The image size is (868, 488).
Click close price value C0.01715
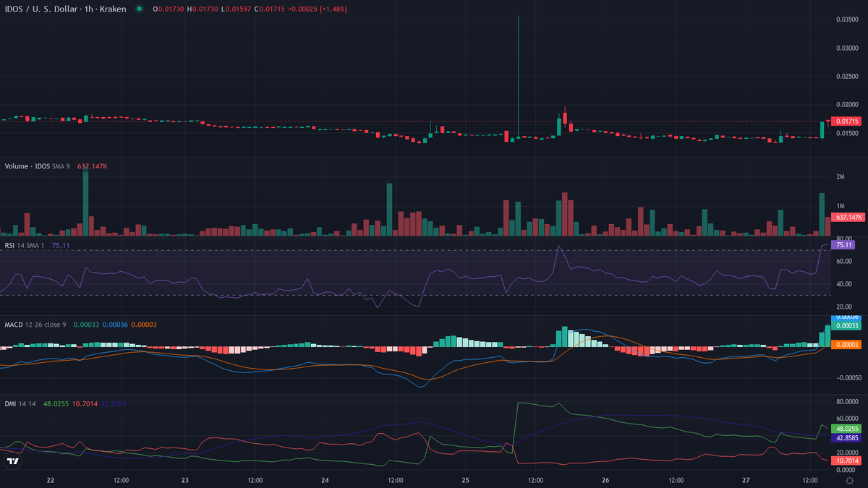point(270,9)
